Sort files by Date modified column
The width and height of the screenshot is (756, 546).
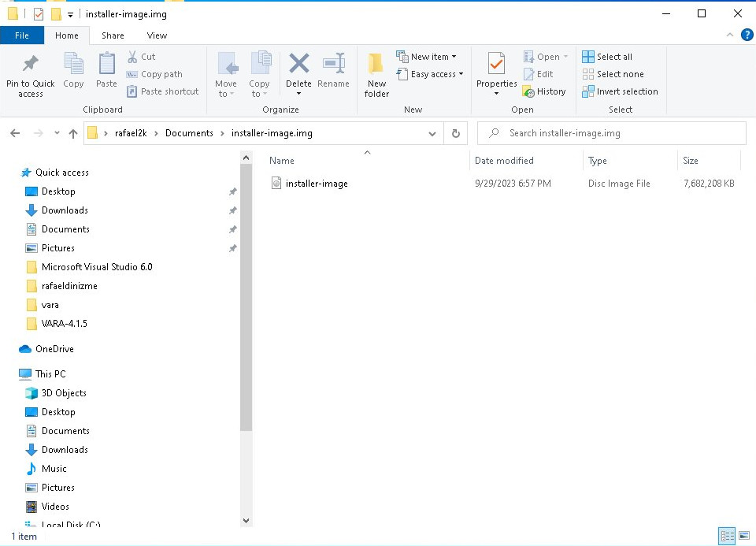(x=504, y=161)
